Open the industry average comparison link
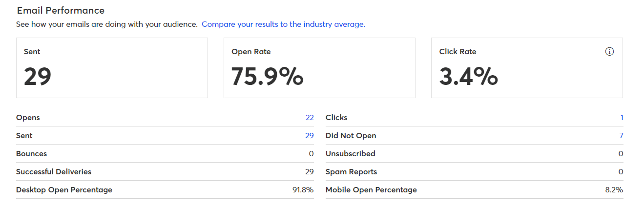Viewport: 644px width, 208px height. tap(283, 24)
